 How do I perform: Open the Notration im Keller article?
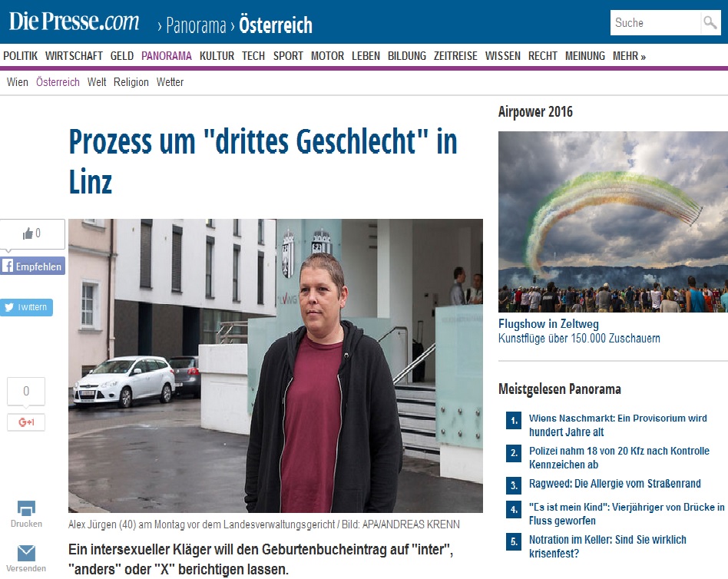pyautogui.click(x=607, y=547)
